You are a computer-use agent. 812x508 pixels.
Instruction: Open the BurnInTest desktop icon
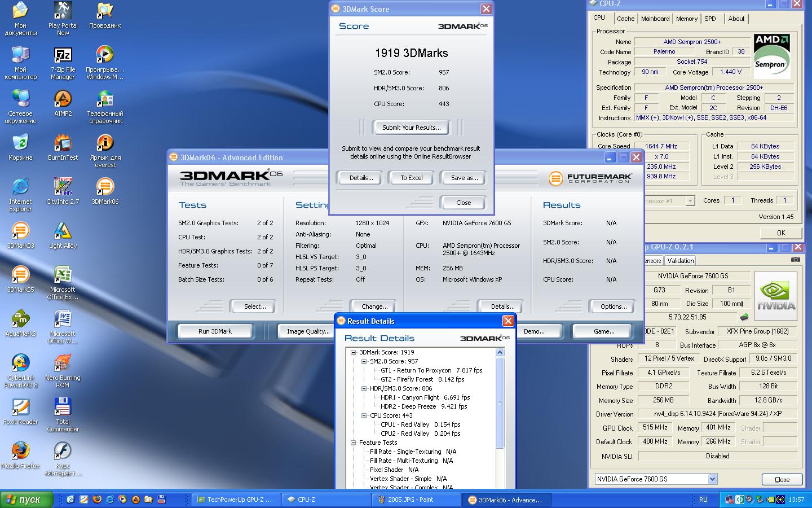click(63, 147)
